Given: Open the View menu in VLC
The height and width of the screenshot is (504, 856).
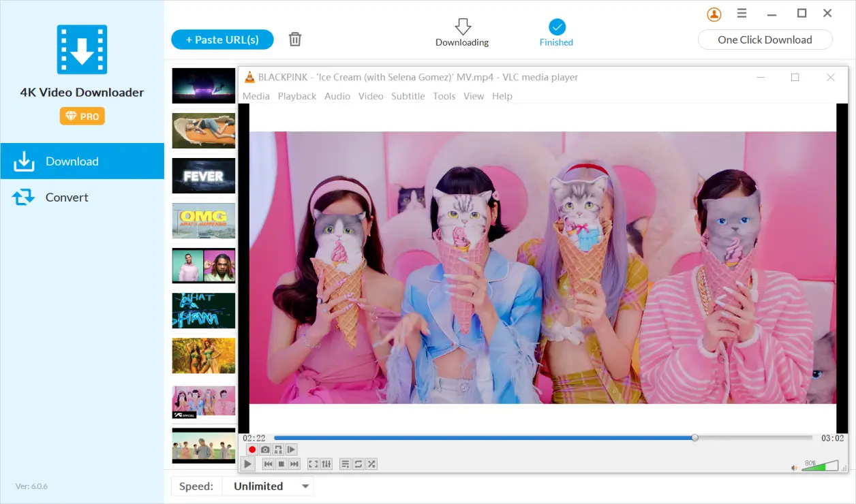Looking at the screenshot, I should (474, 96).
